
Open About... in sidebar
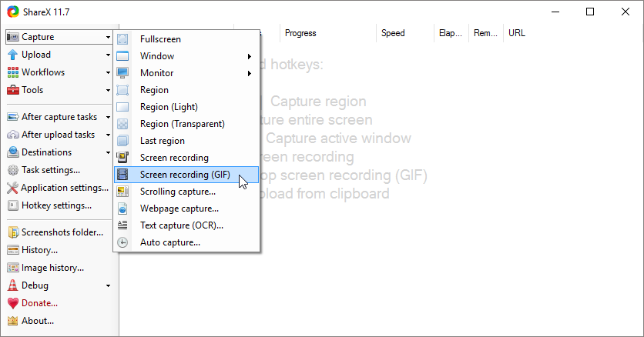click(38, 321)
